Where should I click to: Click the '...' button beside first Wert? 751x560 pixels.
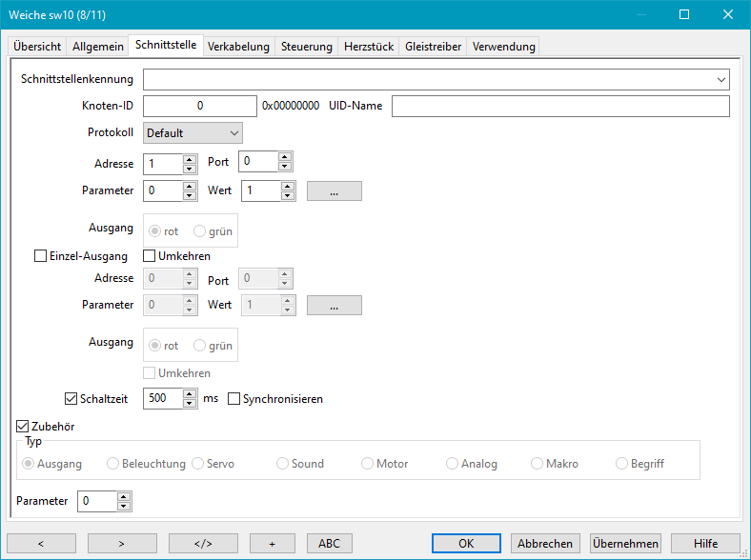coord(335,190)
